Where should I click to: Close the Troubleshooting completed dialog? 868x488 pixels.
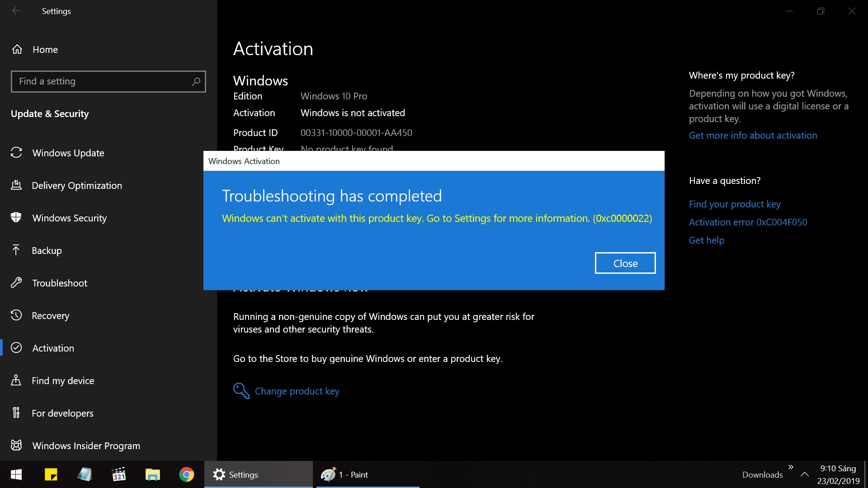click(625, 263)
